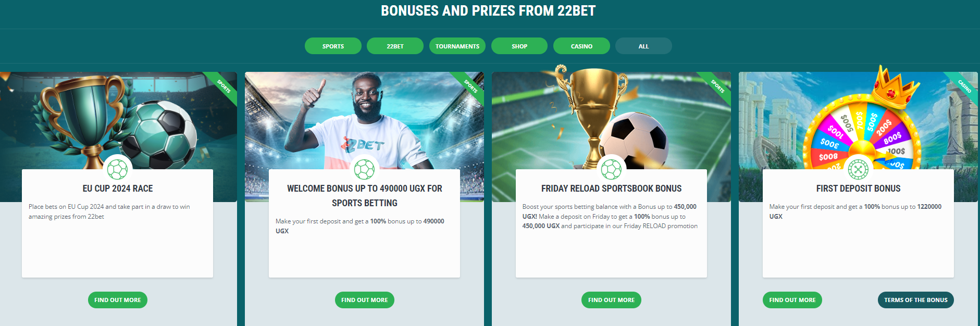Open the SHOP filter tab
The width and height of the screenshot is (980, 326).
click(519, 46)
